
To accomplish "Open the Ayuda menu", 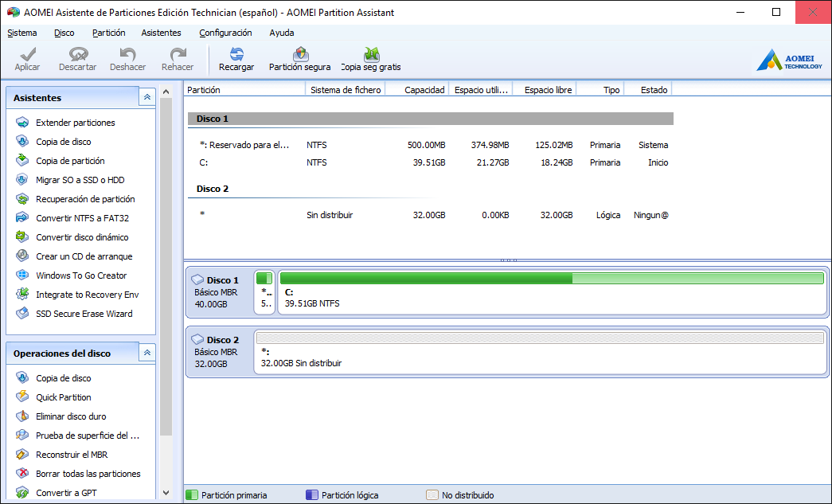I will coord(282,33).
